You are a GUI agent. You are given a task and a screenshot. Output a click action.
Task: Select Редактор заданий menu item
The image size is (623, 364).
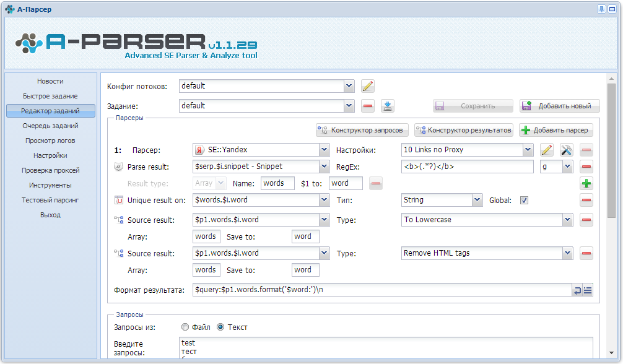pyautogui.click(x=50, y=111)
